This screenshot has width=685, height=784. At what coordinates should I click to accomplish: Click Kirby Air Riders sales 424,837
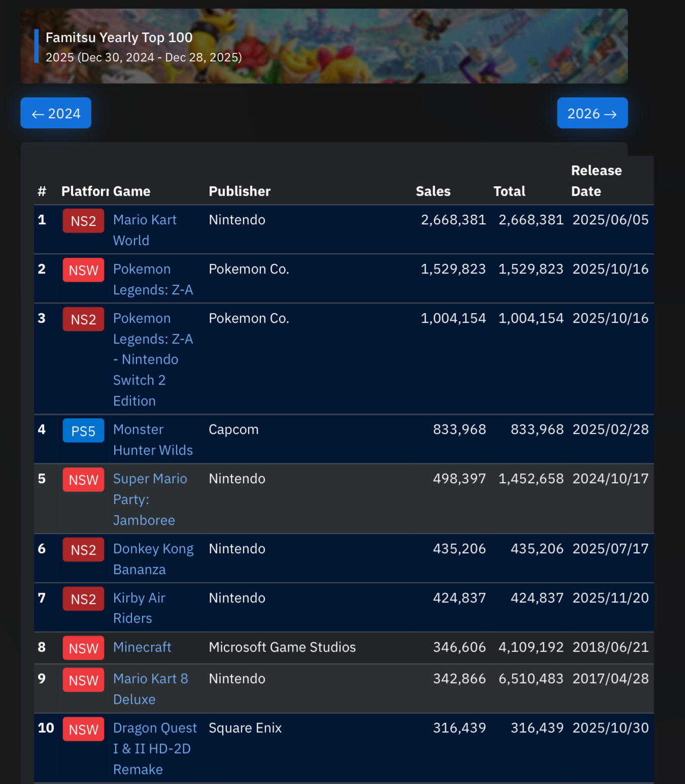tap(459, 598)
